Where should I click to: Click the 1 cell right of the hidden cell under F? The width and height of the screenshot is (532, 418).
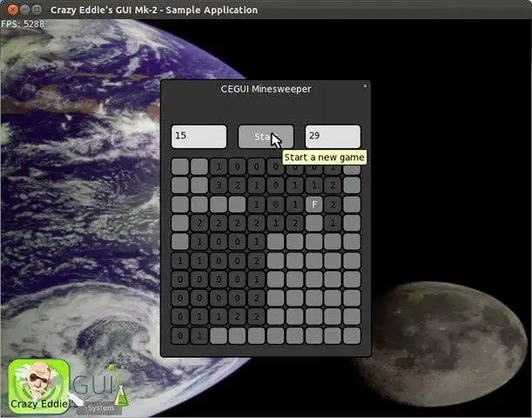(x=333, y=223)
